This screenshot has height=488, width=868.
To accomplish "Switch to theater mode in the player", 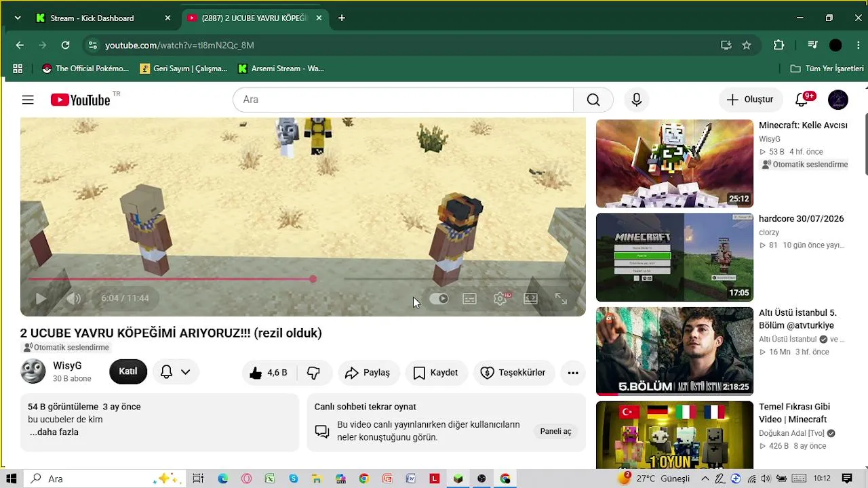I will [x=530, y=298].
